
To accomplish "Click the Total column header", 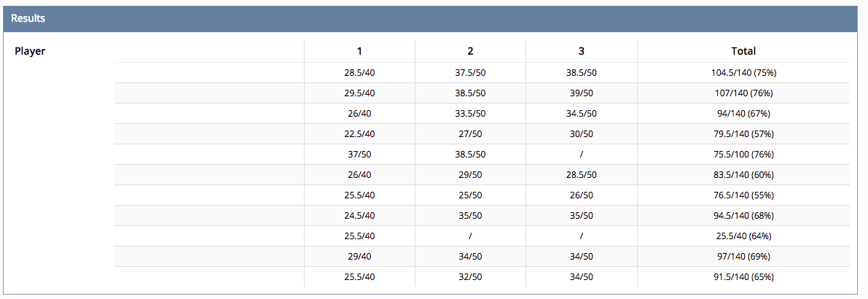I will click(x=743, y=51).
